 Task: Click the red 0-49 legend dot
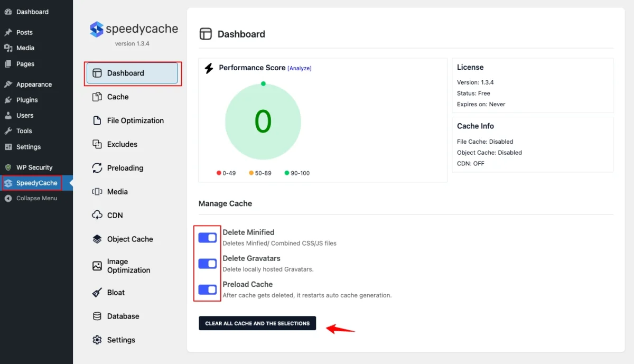[x=219, y=173]
